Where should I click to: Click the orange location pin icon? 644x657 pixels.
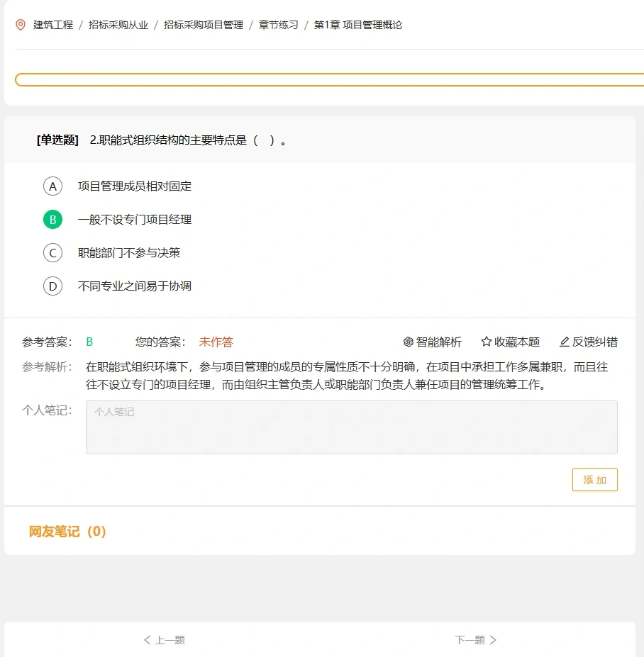click(x=19, y=23)
